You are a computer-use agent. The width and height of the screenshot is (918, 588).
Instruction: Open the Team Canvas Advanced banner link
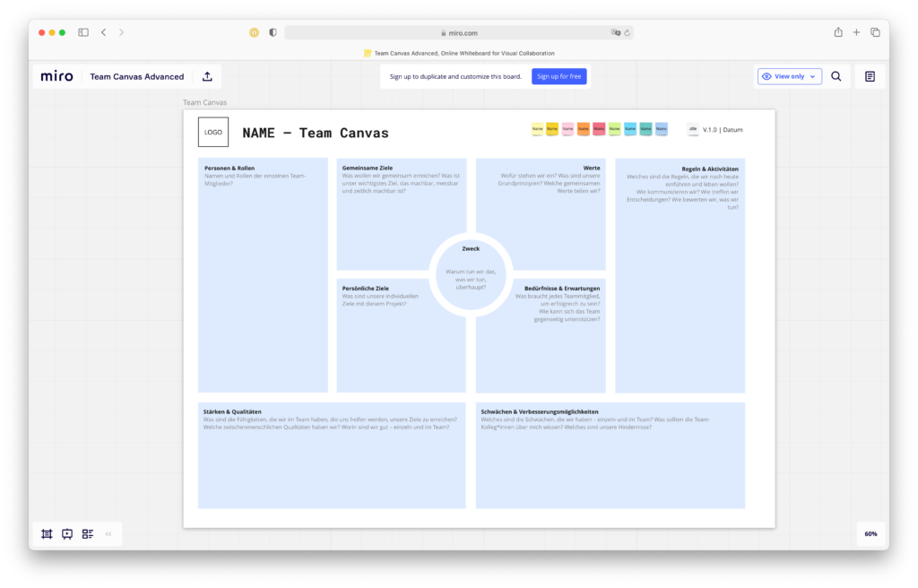[x=458, y=52]
